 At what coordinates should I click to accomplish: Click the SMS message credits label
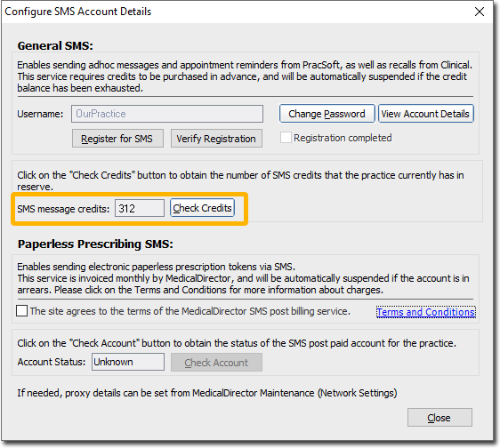tap(63, 209)
